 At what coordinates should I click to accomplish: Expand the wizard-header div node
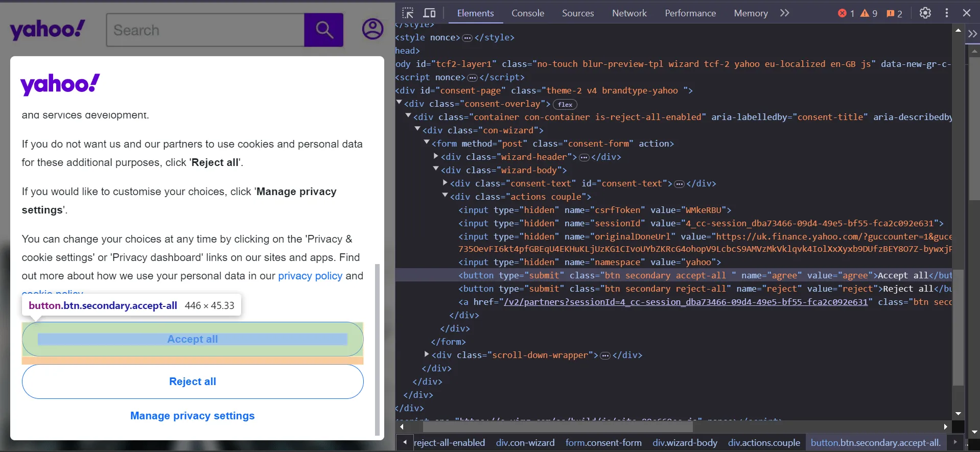(x=436, y=156)
